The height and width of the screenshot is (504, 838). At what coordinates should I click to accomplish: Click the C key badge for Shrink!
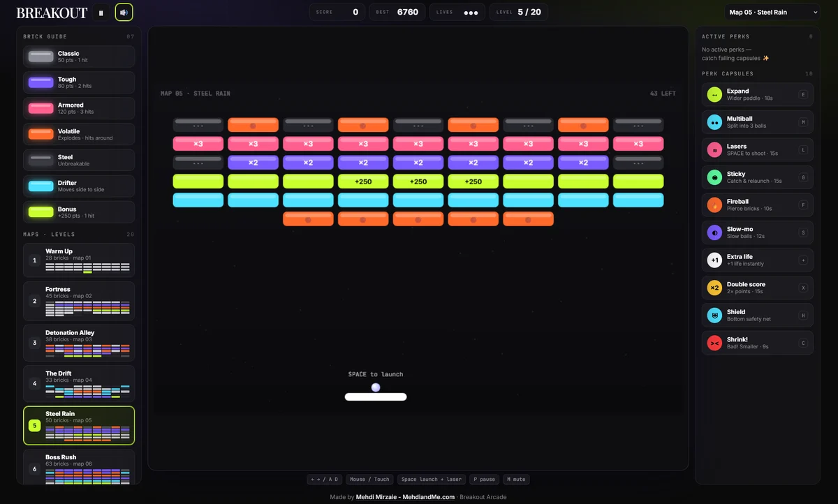(803, 343)
